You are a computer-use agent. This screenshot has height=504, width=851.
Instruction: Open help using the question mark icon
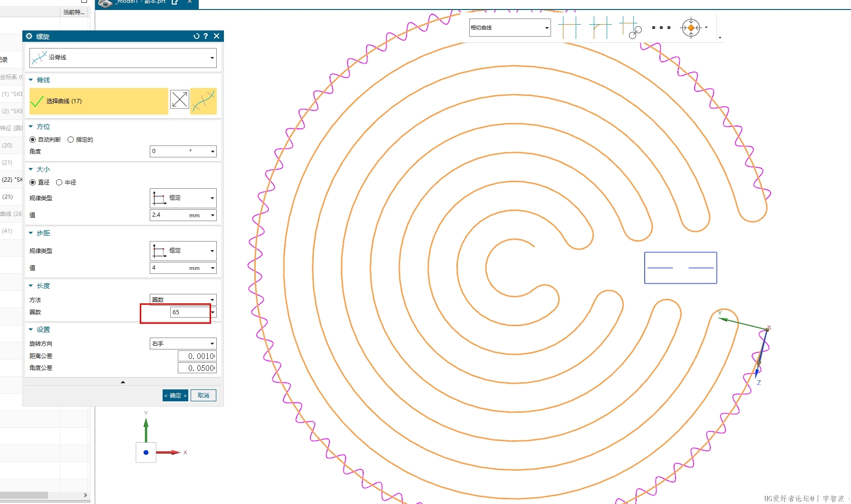point(206,36)
